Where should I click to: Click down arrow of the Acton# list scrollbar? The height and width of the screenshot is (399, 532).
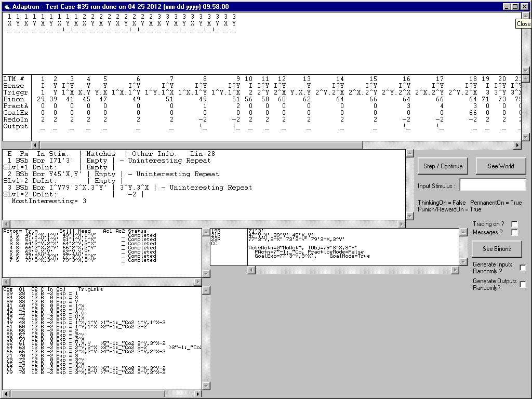(206, 274)
